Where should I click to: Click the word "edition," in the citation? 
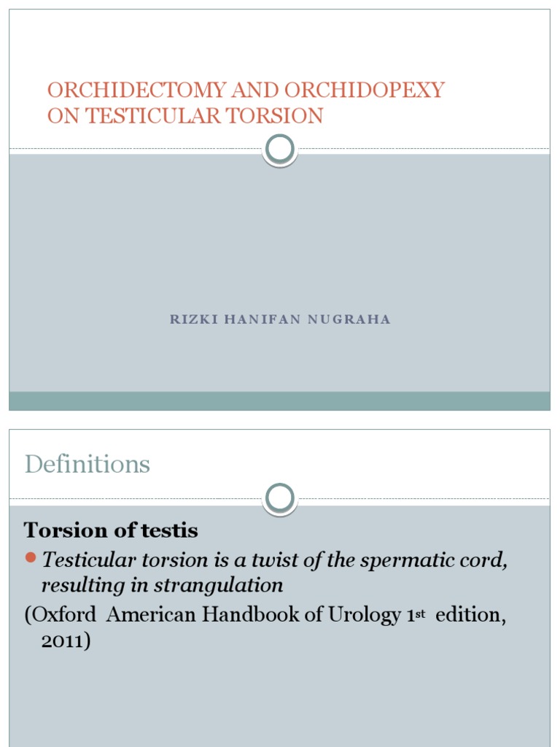click(x=471, y=615)
